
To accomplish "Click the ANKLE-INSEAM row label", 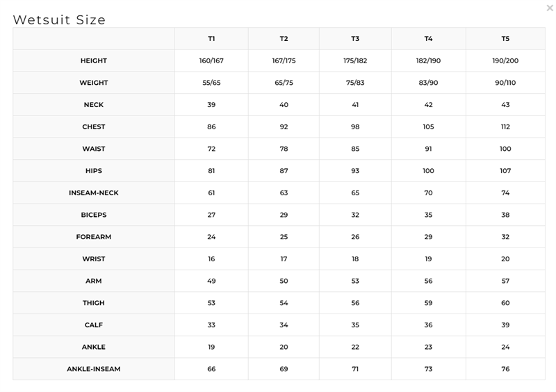I will (94, 369).
